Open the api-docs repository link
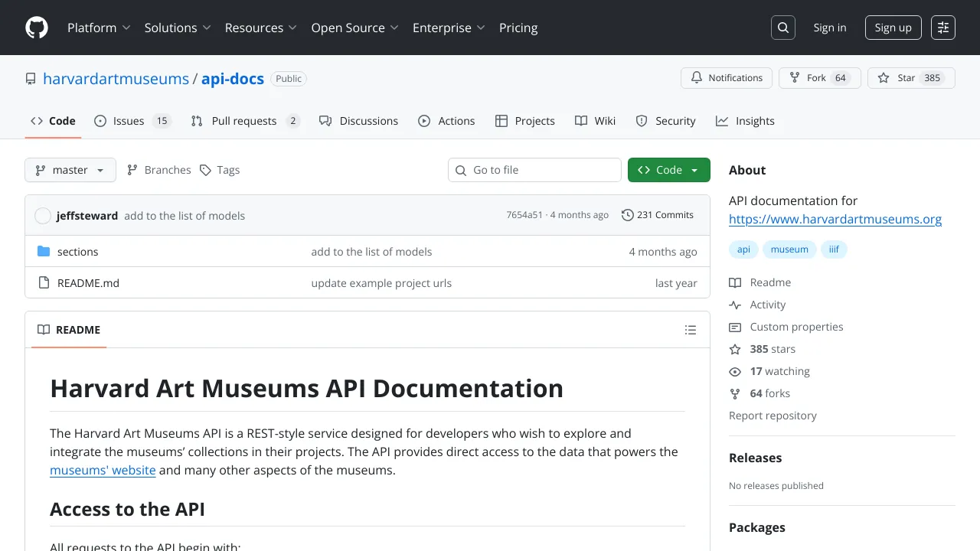The height and width of the screenshot is (551, 980). (x=233, y=79)
